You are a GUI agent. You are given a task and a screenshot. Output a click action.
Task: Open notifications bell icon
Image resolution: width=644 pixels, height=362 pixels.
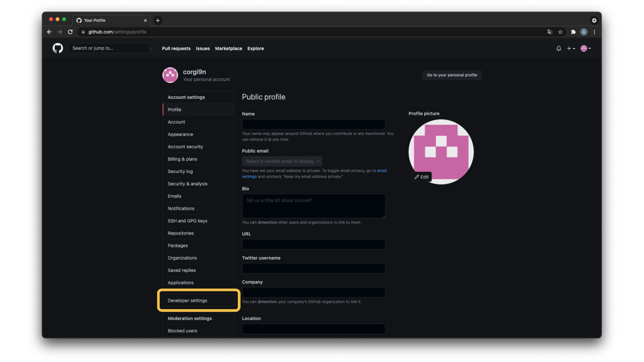click(559, 48)
